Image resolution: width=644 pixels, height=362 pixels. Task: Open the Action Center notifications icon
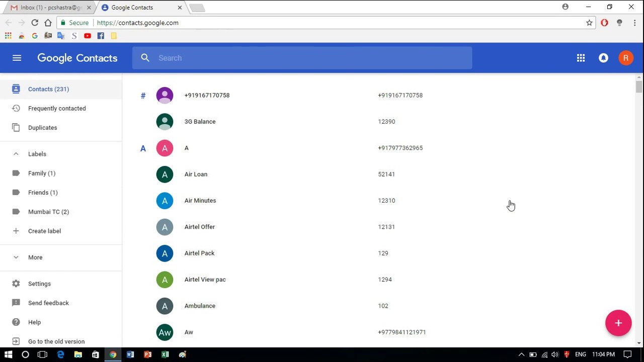point(627,354)
